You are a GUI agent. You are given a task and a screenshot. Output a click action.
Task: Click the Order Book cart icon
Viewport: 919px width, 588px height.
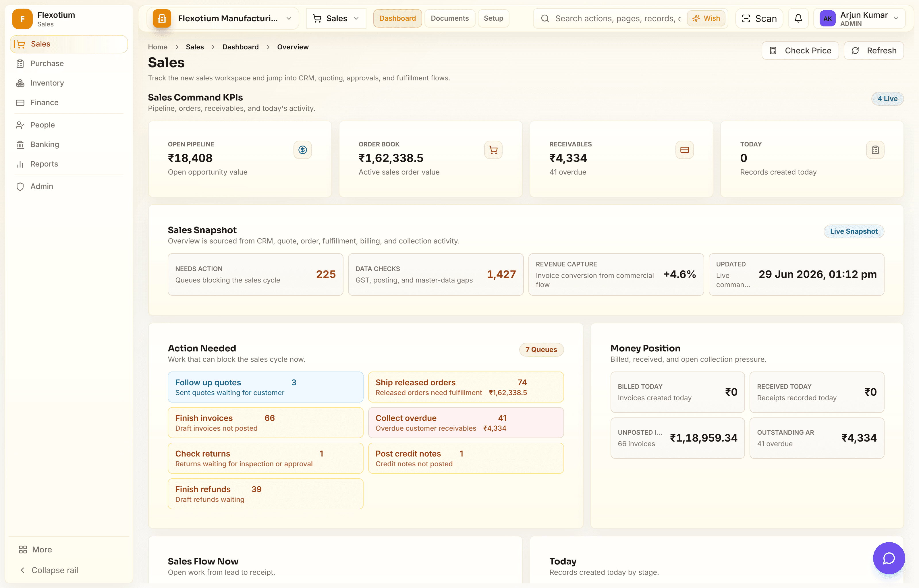click(x=493, y=150)
